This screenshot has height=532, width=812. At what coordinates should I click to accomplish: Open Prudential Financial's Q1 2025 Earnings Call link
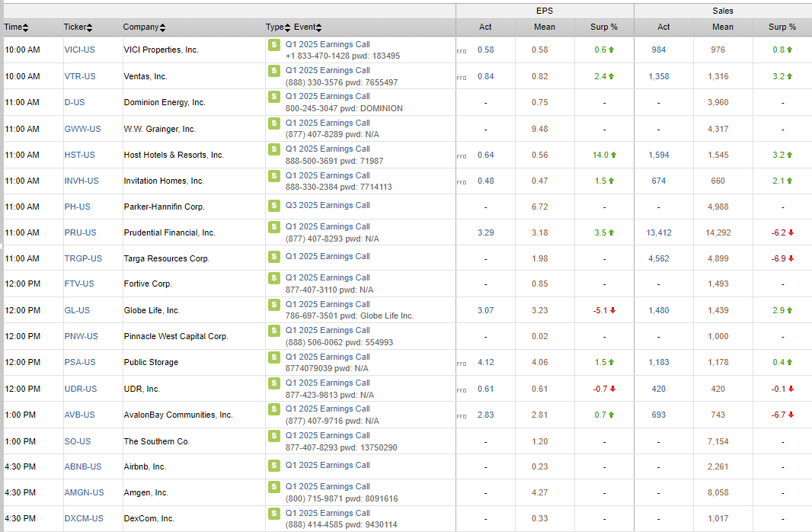(328, 227)
